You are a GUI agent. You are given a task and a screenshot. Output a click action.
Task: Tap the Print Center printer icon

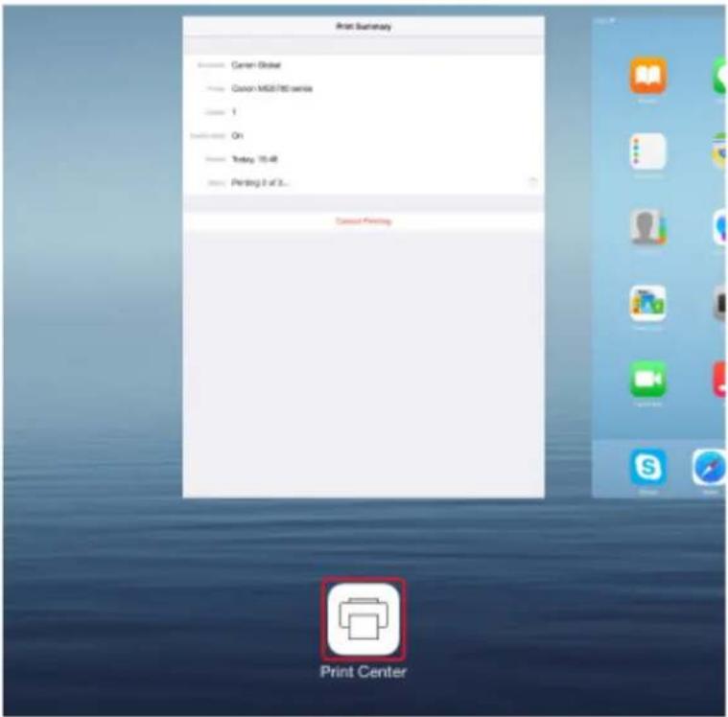point(364,619)
